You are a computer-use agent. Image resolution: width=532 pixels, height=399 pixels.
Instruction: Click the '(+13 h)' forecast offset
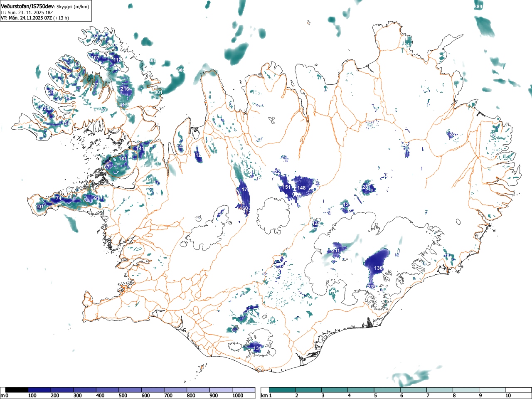point(61,18)
